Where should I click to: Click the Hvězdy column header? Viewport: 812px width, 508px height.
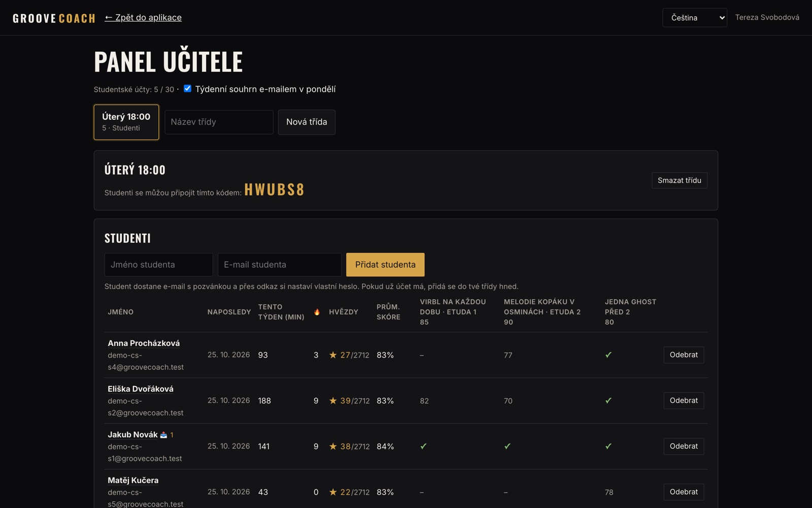click(344, 312)
